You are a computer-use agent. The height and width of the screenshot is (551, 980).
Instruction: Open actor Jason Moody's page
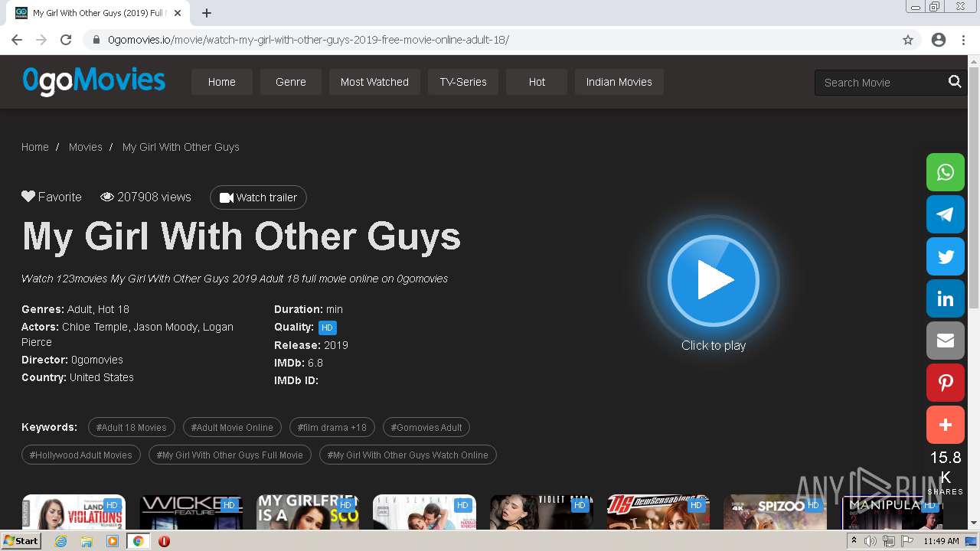pos(165,327)
